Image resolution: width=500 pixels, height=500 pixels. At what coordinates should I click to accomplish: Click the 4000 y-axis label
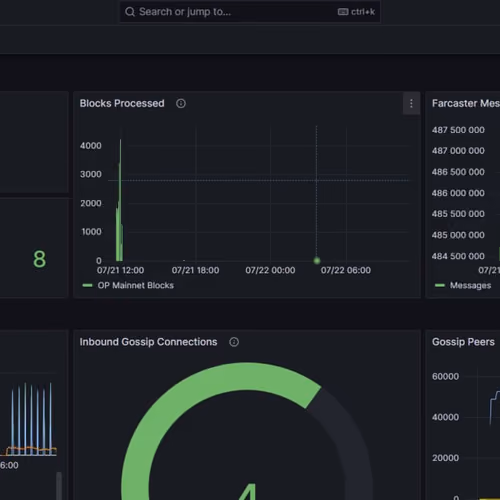click(x=91, y=146)
